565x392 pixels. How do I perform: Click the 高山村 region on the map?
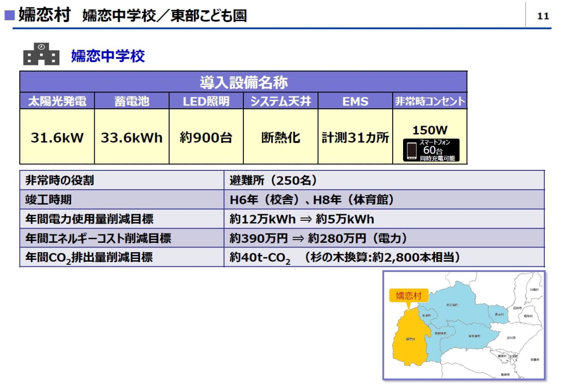pyautogui.click(x=498, y=314)
